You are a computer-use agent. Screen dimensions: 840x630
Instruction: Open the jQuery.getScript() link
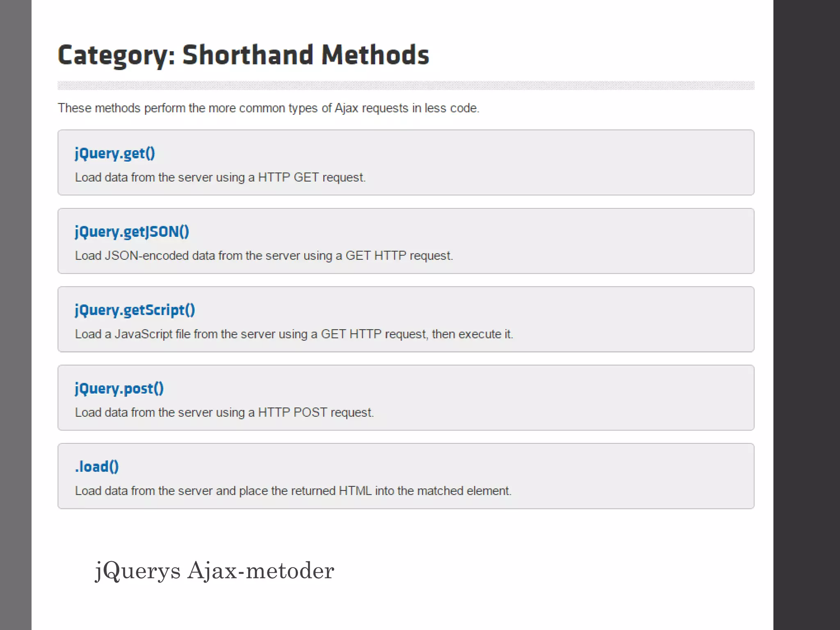(135, 310)
